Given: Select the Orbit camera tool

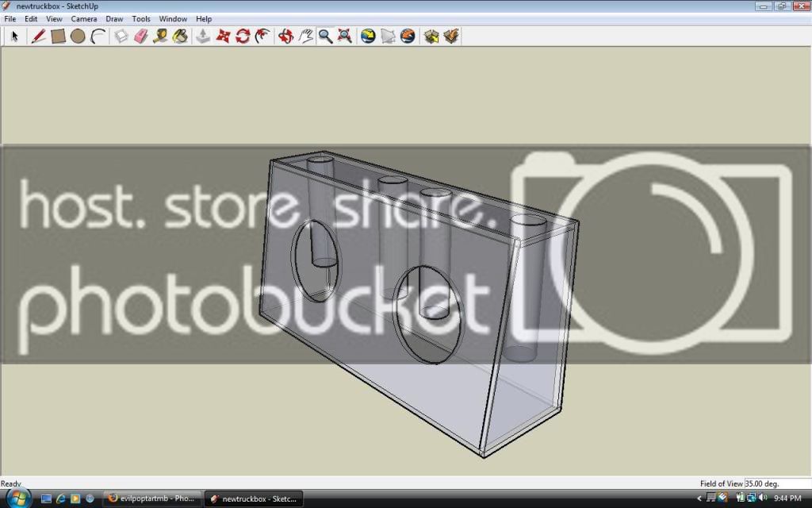Looking at the screenshot, I should (285, 37).
